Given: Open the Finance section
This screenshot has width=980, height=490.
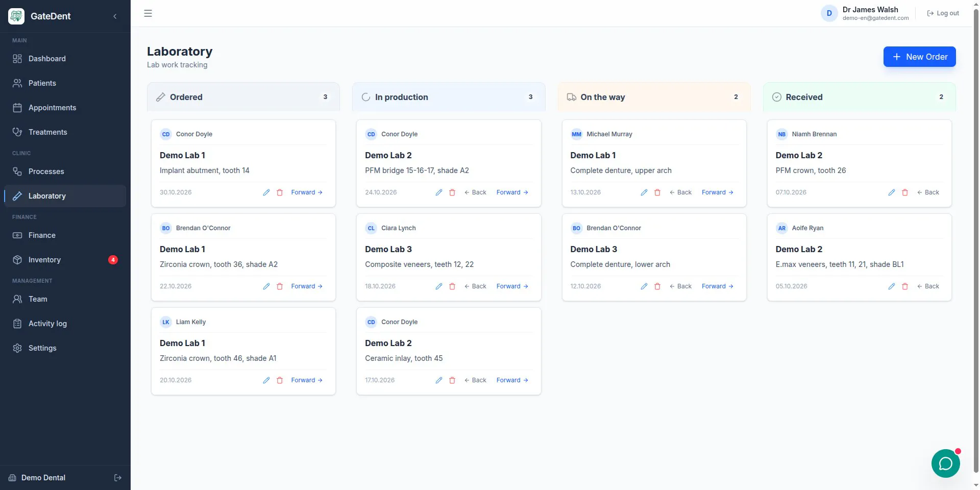Looking at the screenshot, I should pyautogui.click(x=65, y=235).
